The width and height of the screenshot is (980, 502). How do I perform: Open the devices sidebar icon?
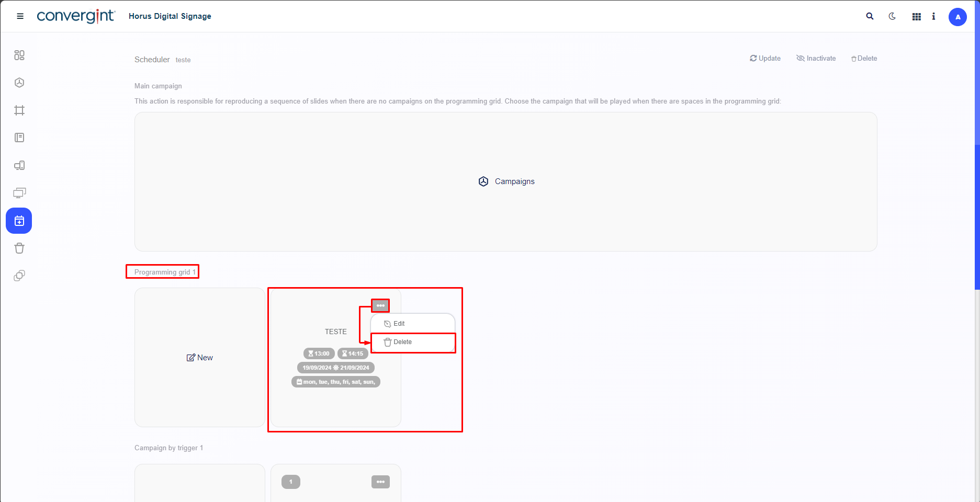(19, 166)
